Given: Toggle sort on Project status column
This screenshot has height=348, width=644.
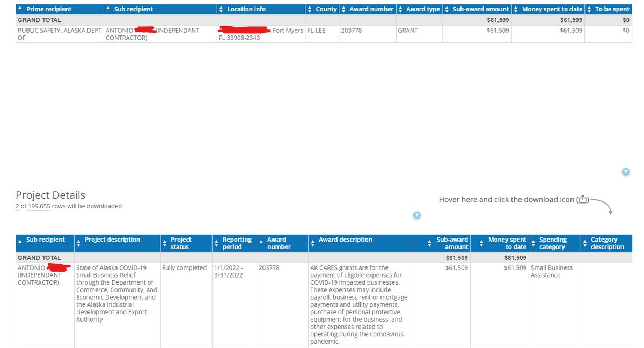Looking at the screenshot, I should pyautogui.click(x=165, y=242).
